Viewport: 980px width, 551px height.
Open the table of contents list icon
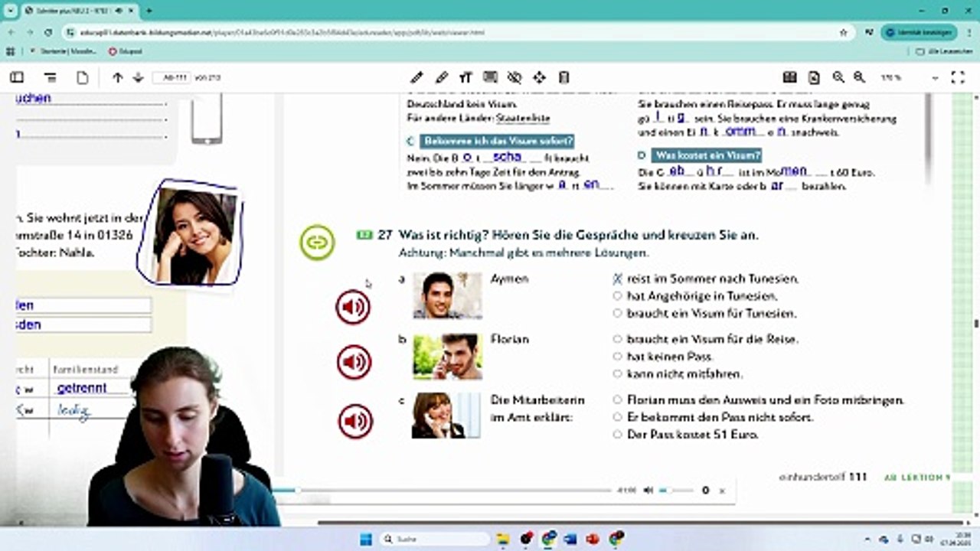coord(51,77)
